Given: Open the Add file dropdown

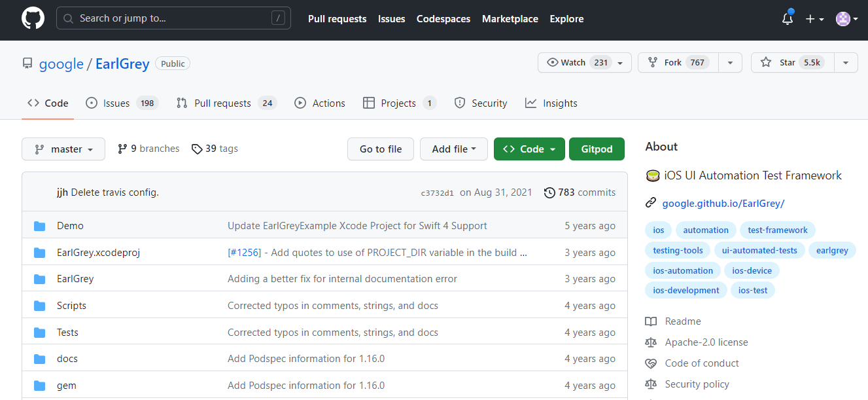Looking at the screenshot, I should 454,149.
